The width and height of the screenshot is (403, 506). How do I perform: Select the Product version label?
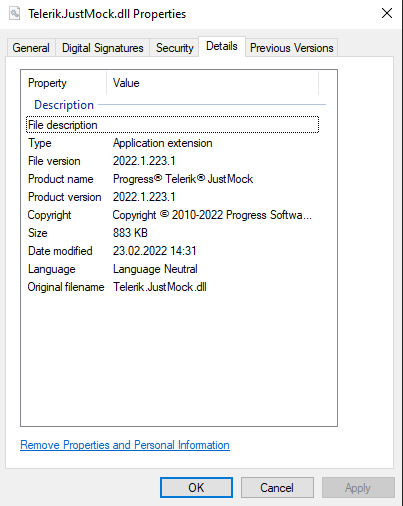point(65,197)
